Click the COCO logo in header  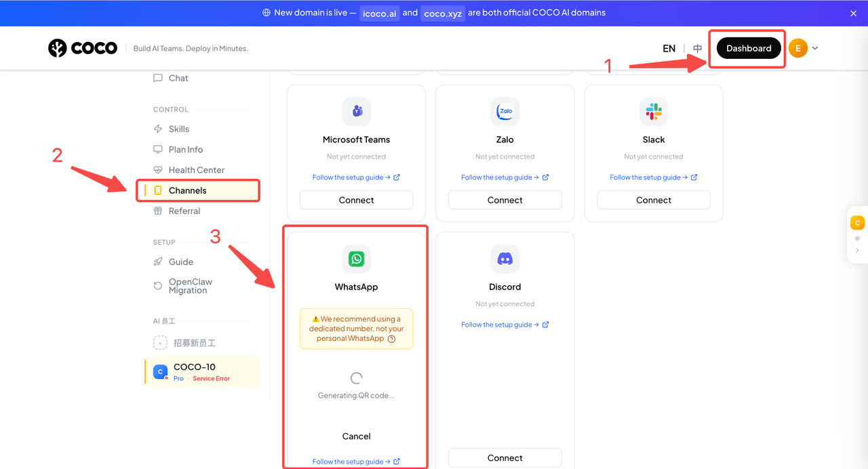point(83,48)
